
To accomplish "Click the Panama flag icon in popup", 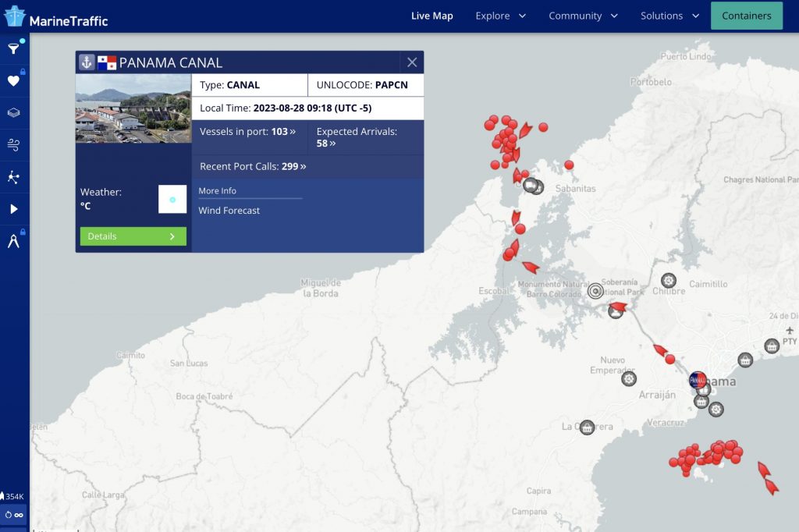I will pyautogui.click(x=107, y=62).
